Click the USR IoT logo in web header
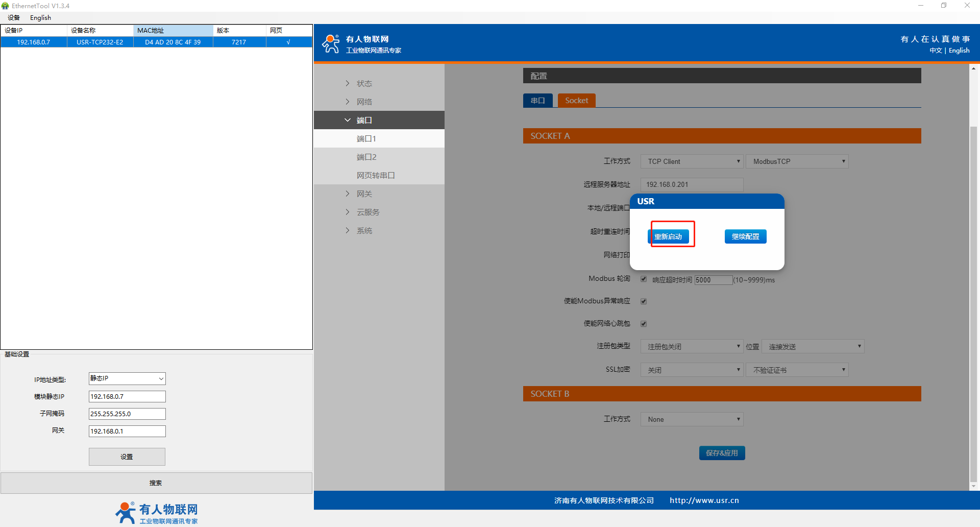The width and height of the screenshot is (980, 527). (x=331, y=44)
